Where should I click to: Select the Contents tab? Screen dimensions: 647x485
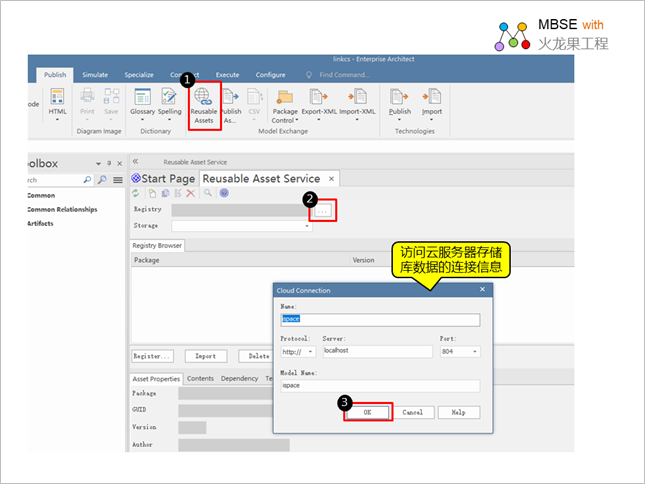click(200, 379)
